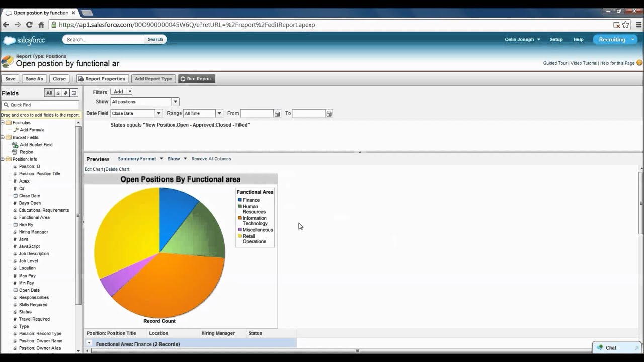
Task: Click in the Quick Find field
Action: (x=40, y=105)
